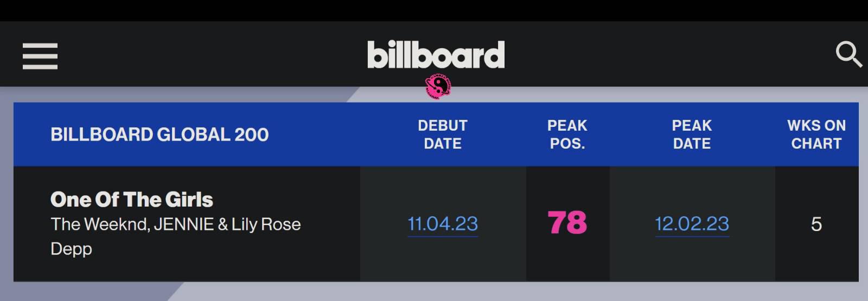Viewport: 868px width, 301px height.
Task: Click the weeks on chart value 5
Action: 816,224
